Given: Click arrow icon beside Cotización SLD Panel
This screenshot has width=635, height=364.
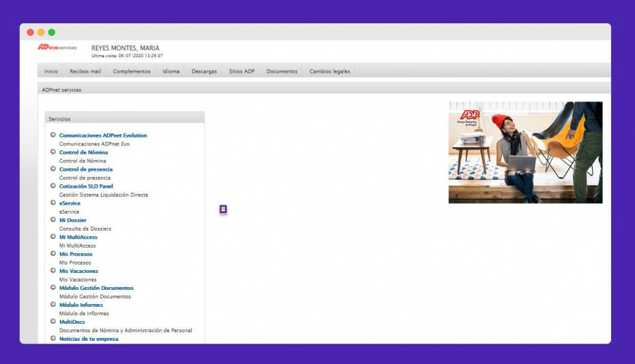Looking at the screenshot, I should click(x=53, y=186).
